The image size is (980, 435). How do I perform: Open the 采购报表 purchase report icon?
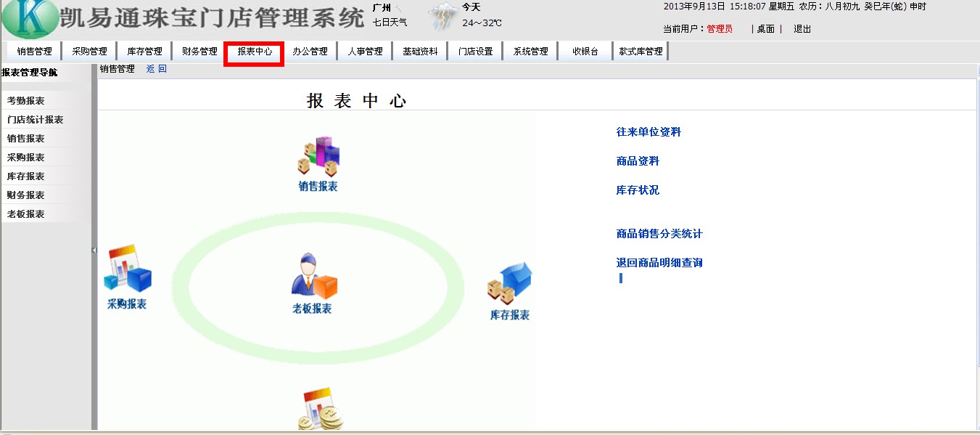click(128, 269)
